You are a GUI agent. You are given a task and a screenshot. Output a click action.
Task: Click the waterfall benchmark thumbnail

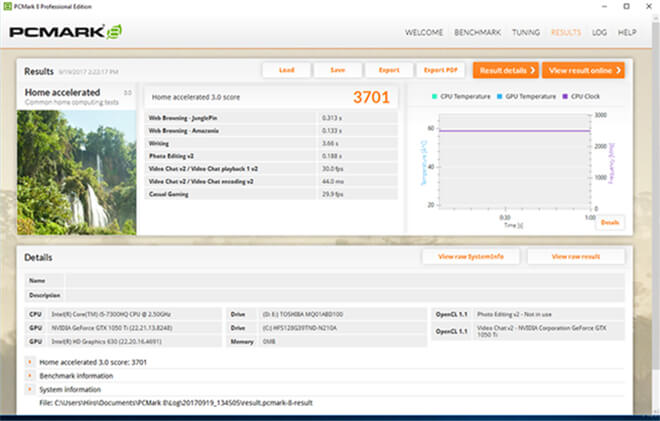tap(77, 172)
